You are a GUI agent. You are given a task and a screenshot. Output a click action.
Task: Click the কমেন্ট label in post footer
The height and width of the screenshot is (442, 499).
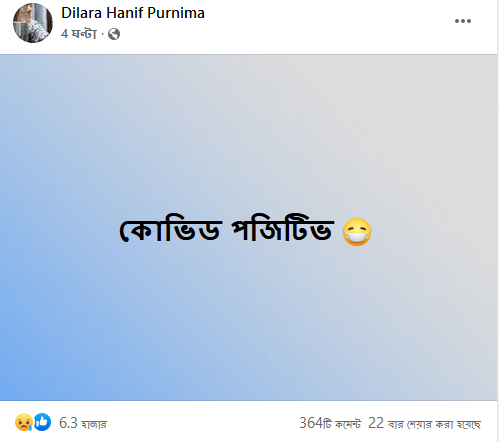pyautogui.click(x=348, y=424)
